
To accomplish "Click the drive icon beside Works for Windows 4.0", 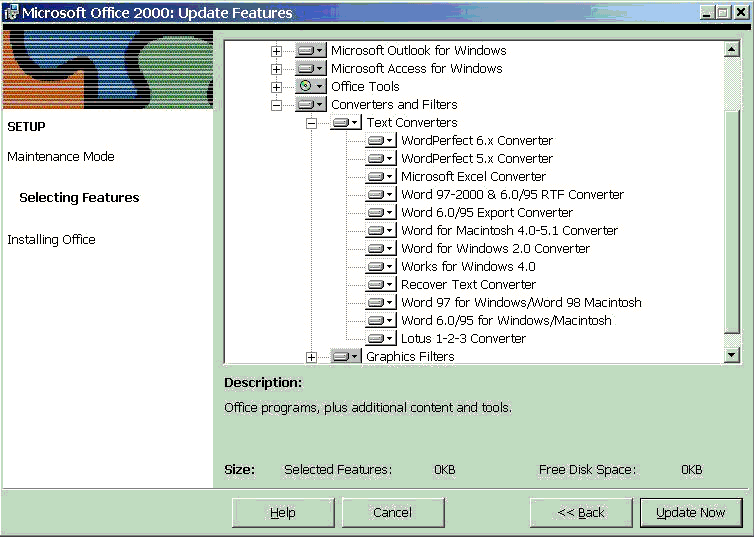I will coord(380,267).
